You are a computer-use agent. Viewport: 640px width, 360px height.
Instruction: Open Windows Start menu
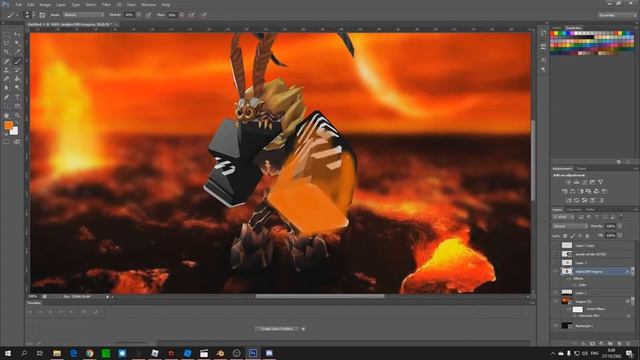coord(8,353)
